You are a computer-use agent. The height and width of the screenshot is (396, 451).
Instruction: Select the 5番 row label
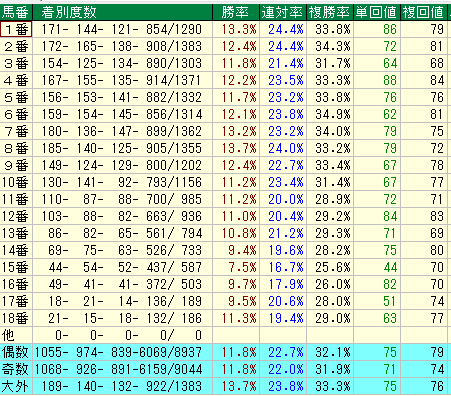coord(16,97)
